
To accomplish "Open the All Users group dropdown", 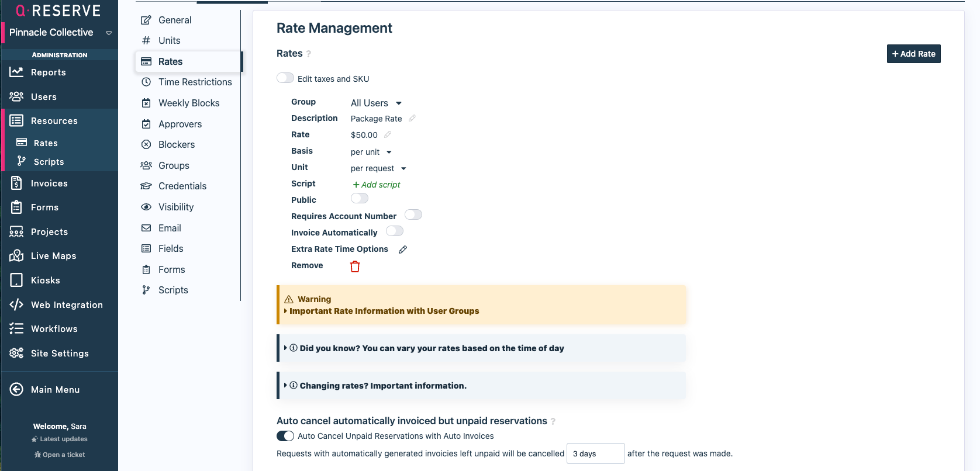I will tap(376, 103).
